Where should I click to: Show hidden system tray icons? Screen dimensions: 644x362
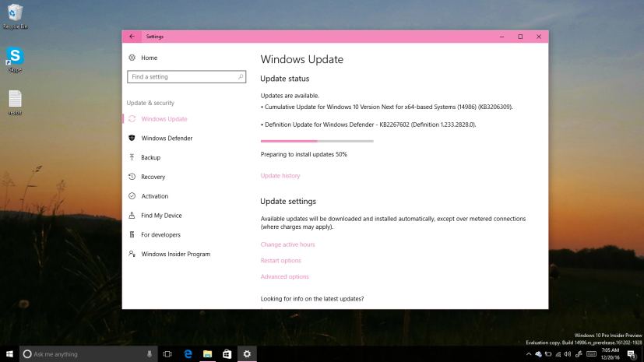[x=529, y=353]
